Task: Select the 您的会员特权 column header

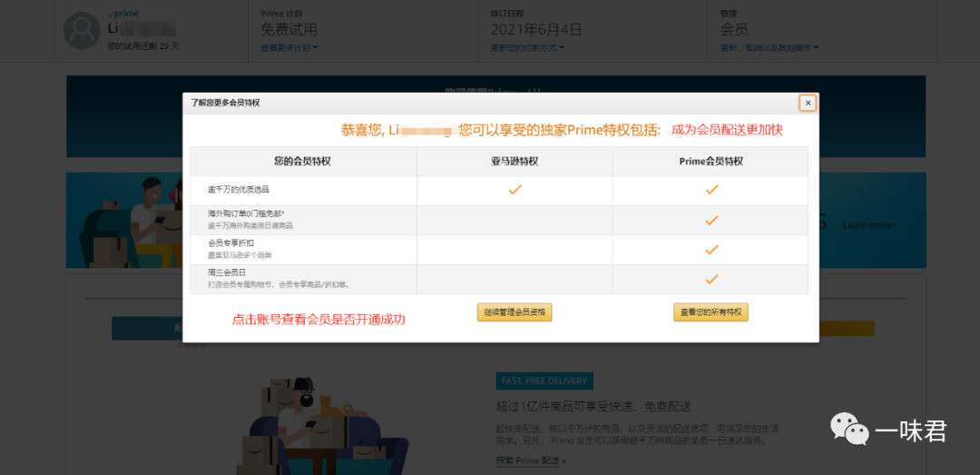Action: click(x=302, y=162)
